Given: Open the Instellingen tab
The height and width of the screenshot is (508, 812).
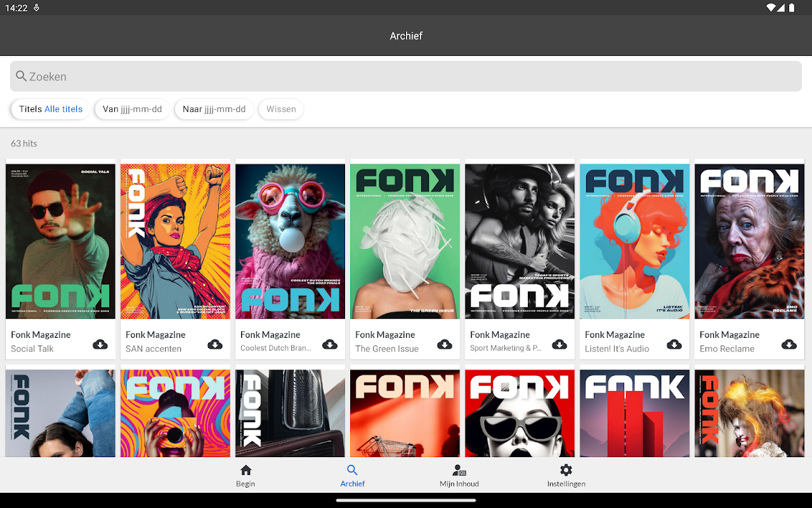Looking at the screenshot, I should point(566,475).
